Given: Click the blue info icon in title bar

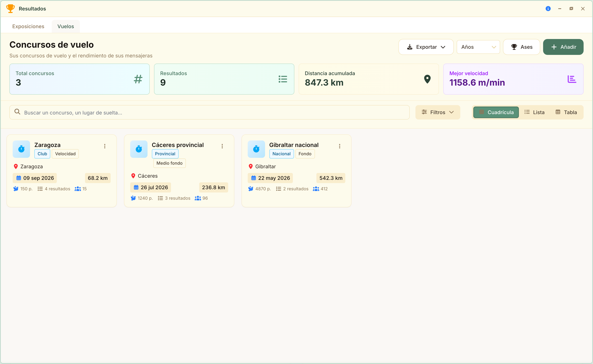Looking at the screenshot, I should [x=548, y=9].
